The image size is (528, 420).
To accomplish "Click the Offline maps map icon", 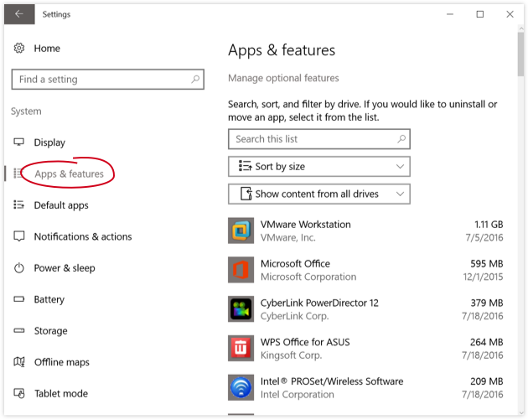I will coord(18,362).
